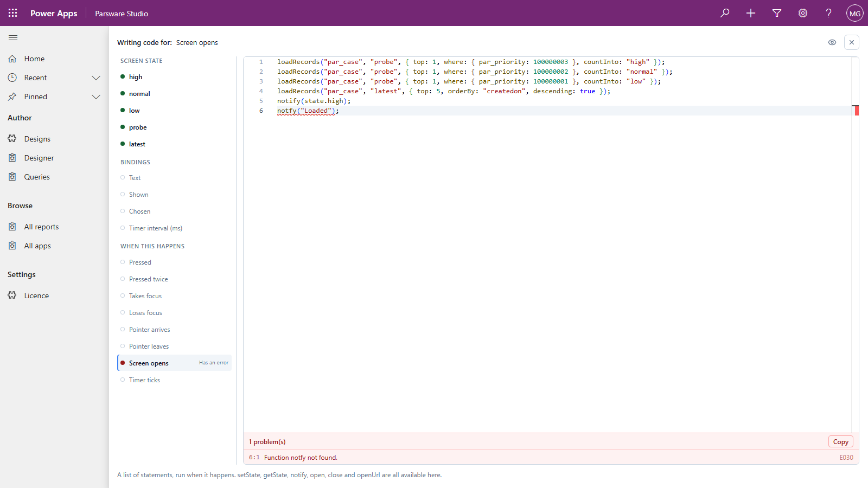Open the settings gear in header
The height and width of the screenshot is (488, 868).
coord(803,13)
